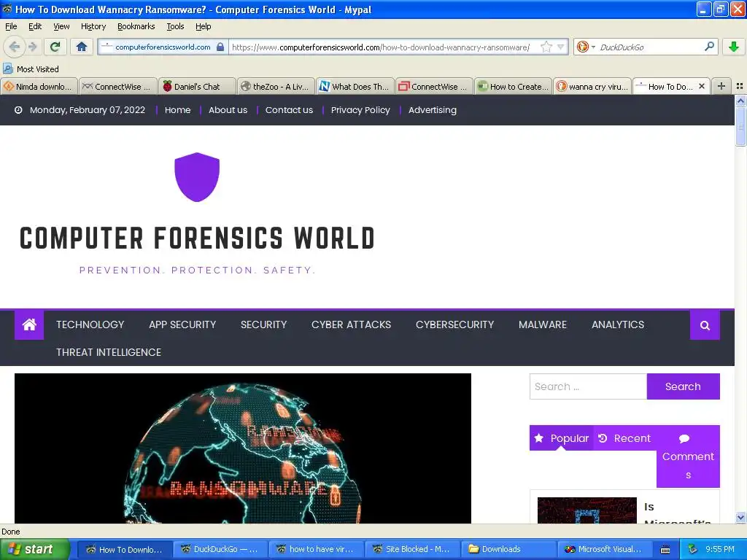Go back with the browser back arrow

coord(15,47)
